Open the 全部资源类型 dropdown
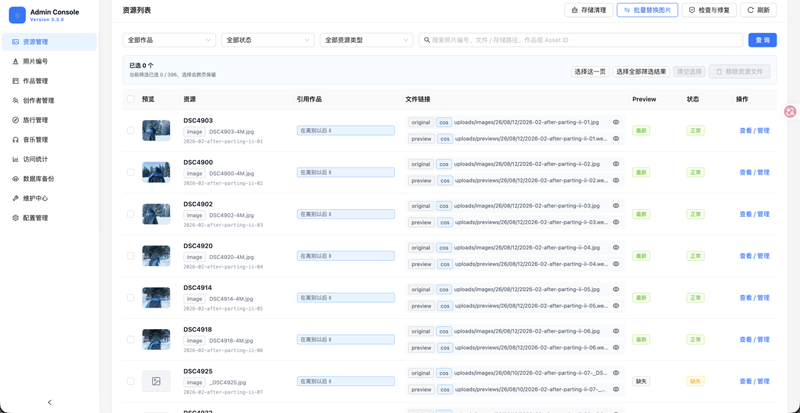800x413 pixels. point(367,40)
